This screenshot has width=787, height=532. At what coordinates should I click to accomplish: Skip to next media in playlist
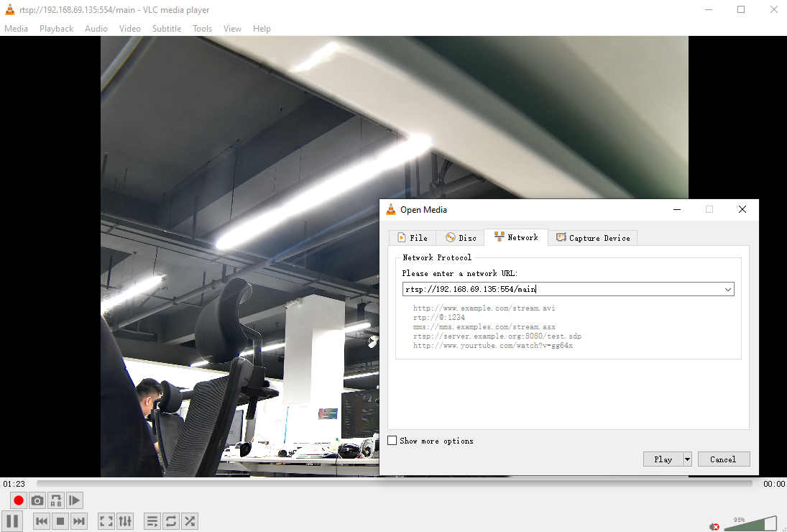pyautogui.click(x=79, y=521)
